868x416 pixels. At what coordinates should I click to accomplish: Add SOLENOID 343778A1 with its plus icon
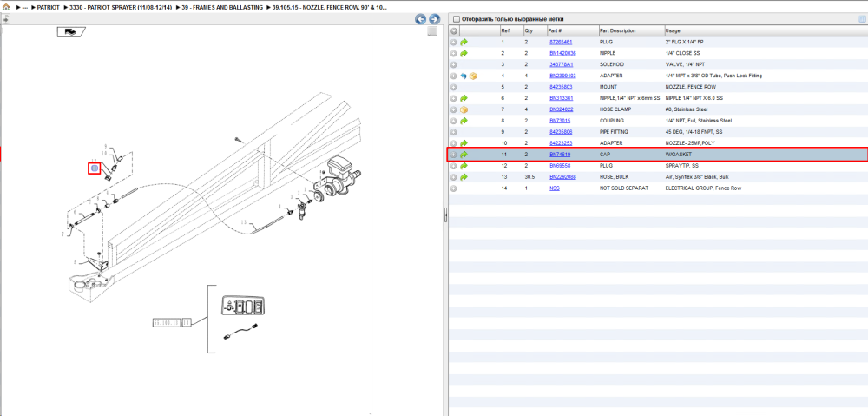click(453, 64)
